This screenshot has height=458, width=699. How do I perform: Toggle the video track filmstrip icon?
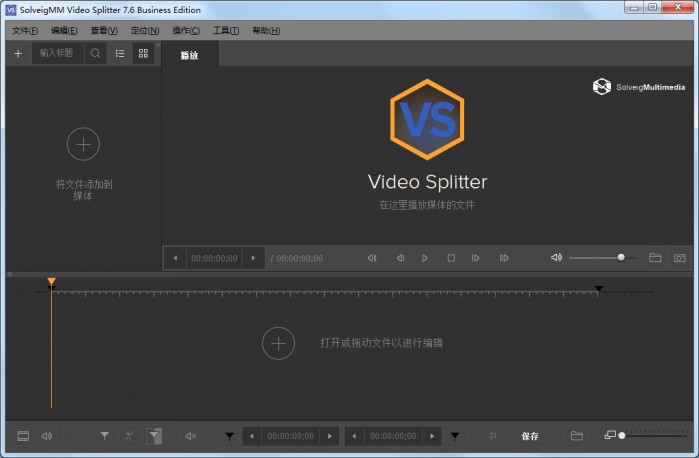pyautogui.click(x=23, y=436)
